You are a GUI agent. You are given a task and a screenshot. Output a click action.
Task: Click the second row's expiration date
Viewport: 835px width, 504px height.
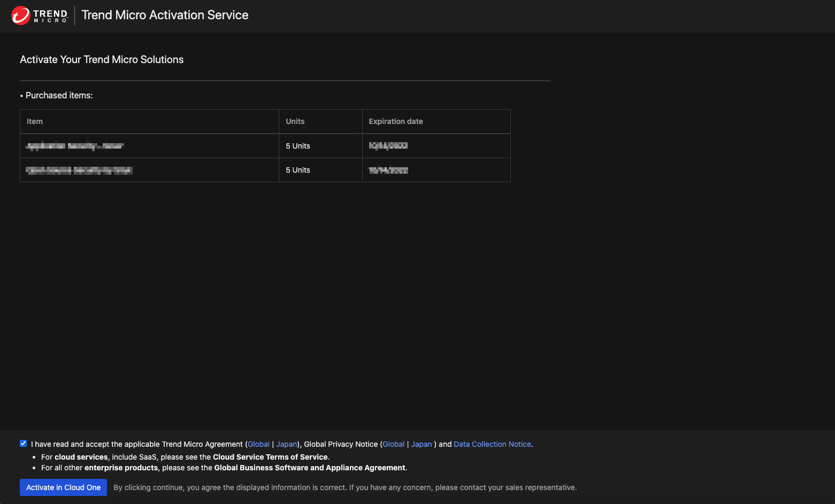(x=388, y=170)
